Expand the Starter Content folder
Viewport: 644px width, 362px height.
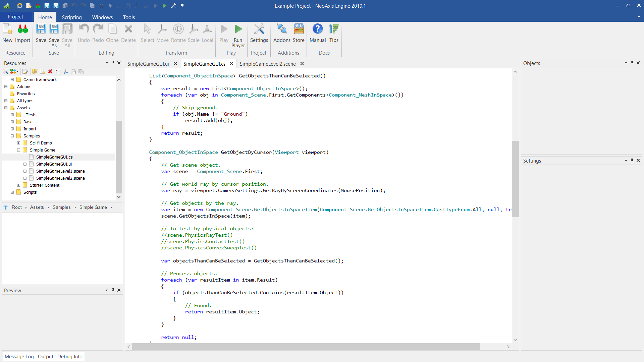tap(19, 185)
